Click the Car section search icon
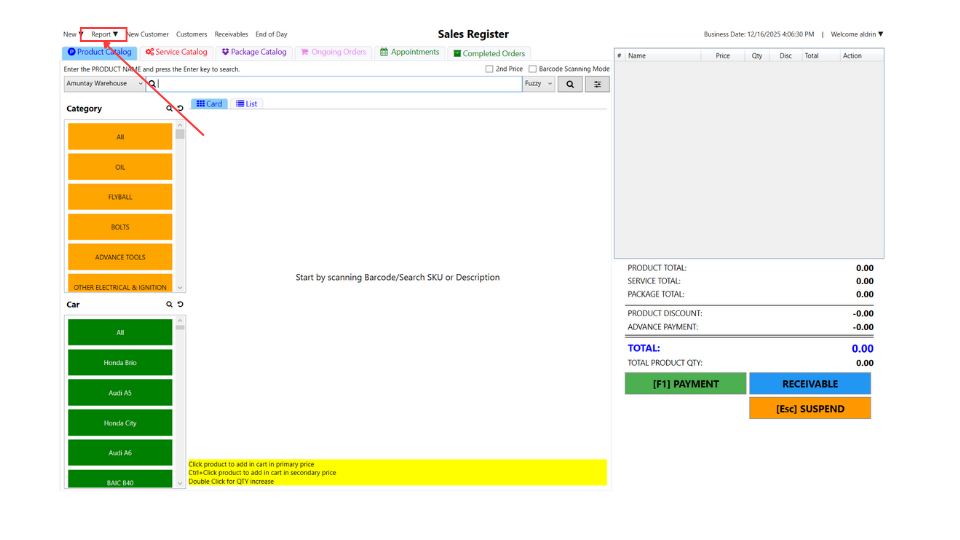Viewport: 960px width, 540px height. [x=170, y=305]
